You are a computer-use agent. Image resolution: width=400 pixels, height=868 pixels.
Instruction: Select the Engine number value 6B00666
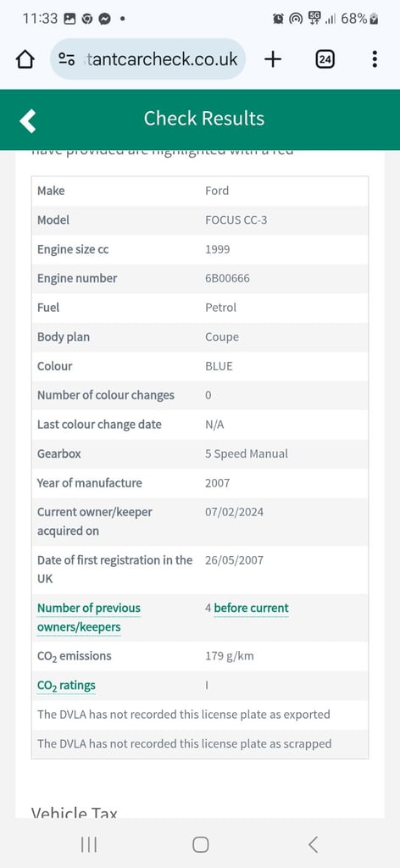click(227, 278)
